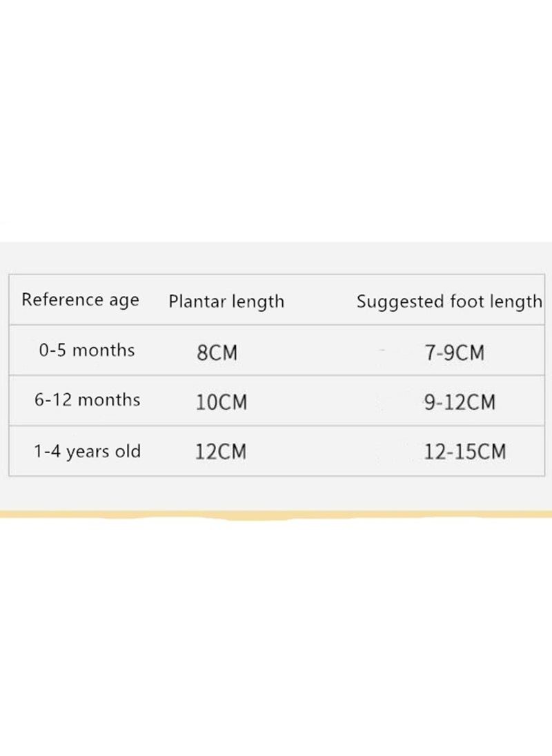Click the word 'Suggested' in header
This screenshot has width=552, height=756.
coord(401,302)
